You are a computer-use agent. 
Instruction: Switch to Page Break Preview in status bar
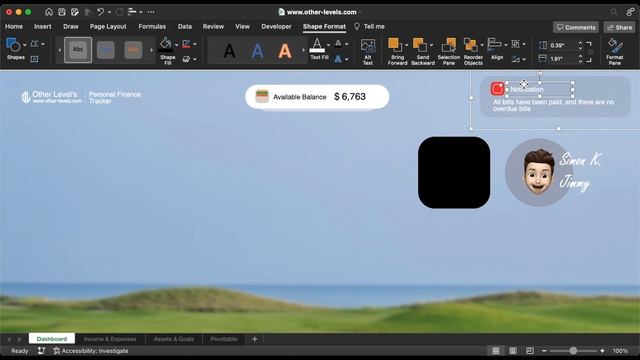pyautogui.click(x=530, y=351)
